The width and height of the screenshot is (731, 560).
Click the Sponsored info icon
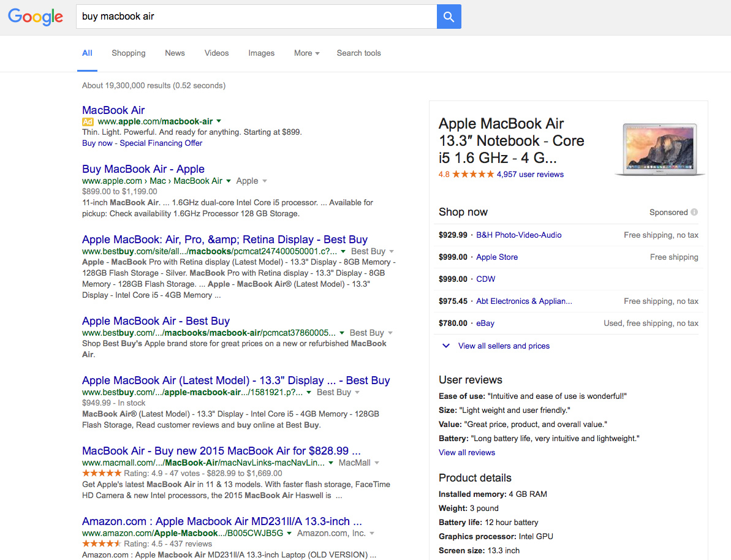[x=694, y=212]
